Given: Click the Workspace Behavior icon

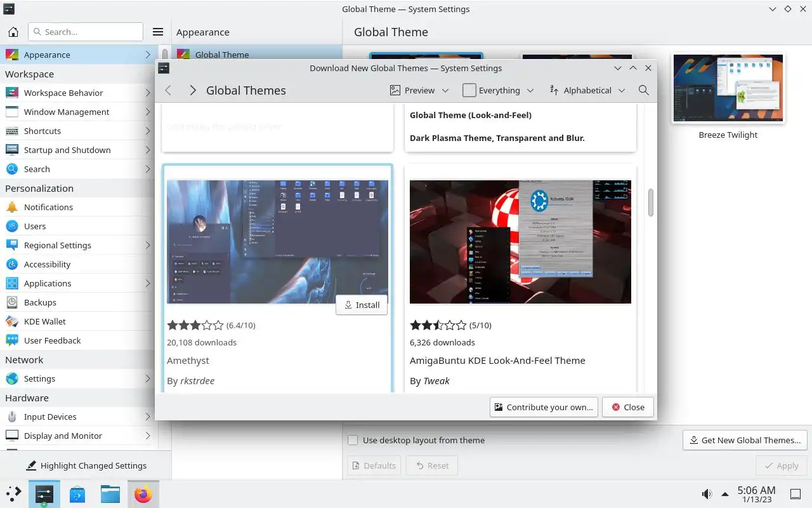Looking at the screenshot, I should (x=12, y=93).
